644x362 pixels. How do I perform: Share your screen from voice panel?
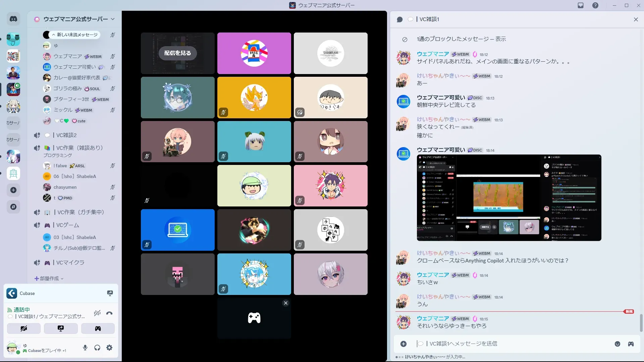[61, 328]
